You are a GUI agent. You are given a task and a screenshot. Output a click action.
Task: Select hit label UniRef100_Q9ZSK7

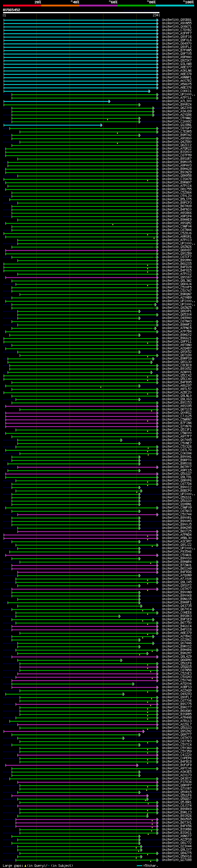coord(177,61)
